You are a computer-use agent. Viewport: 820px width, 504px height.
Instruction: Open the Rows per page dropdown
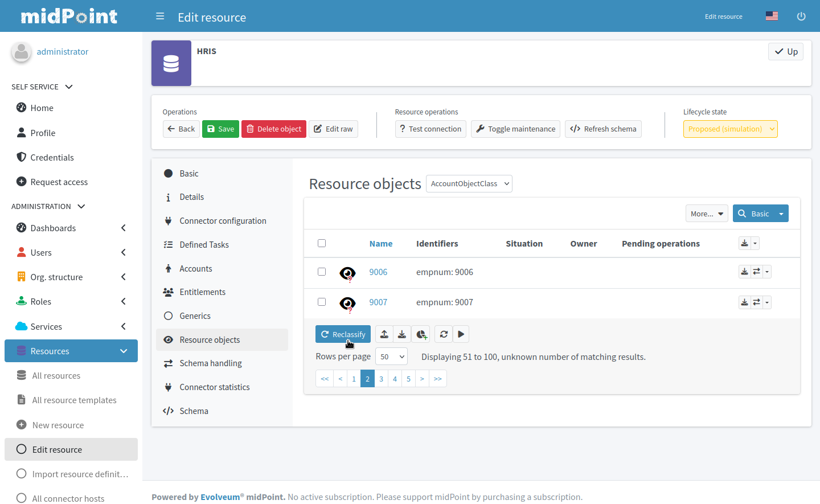[x=391, y=357]
